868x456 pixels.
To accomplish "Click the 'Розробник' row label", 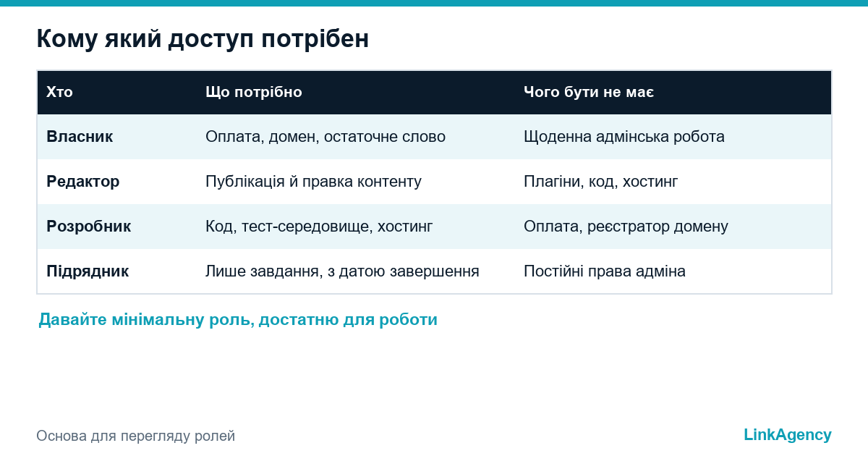I will (88, 227).
